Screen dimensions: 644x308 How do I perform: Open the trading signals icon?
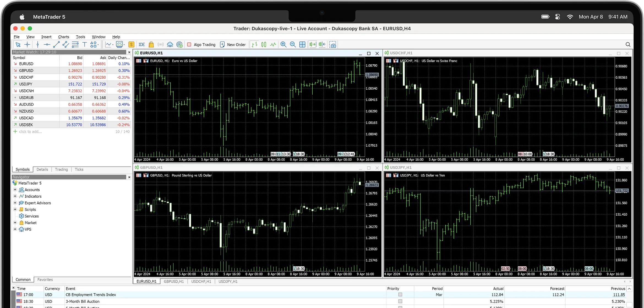(160, 45)
